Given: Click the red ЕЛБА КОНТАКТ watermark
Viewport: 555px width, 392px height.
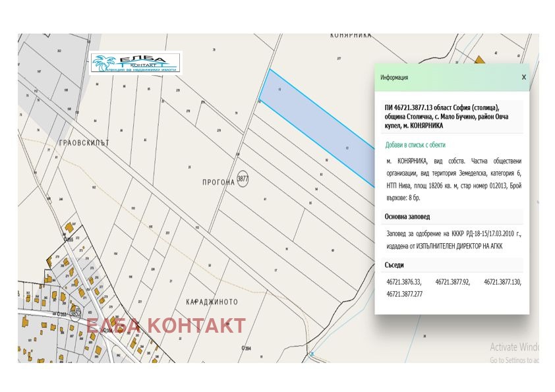Looking at the screenshot, I should (166, 325).
